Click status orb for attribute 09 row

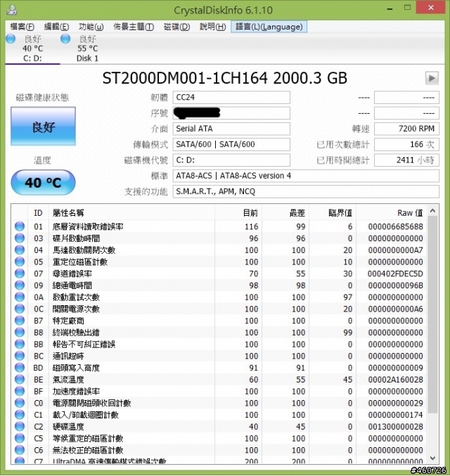pos(20,285)
